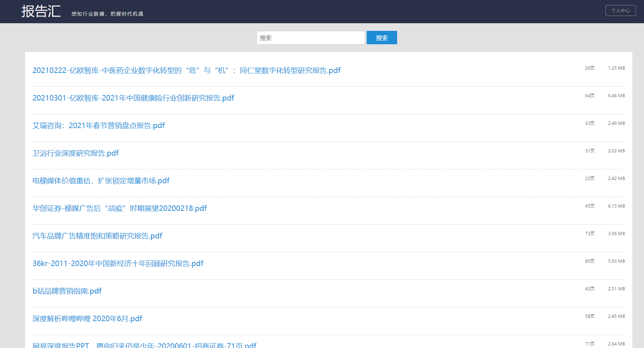The height and width of the screenshot is (348, 644).
Task: Click the 80页 page count
Action: pyautogui.click(x=590, y=261)
